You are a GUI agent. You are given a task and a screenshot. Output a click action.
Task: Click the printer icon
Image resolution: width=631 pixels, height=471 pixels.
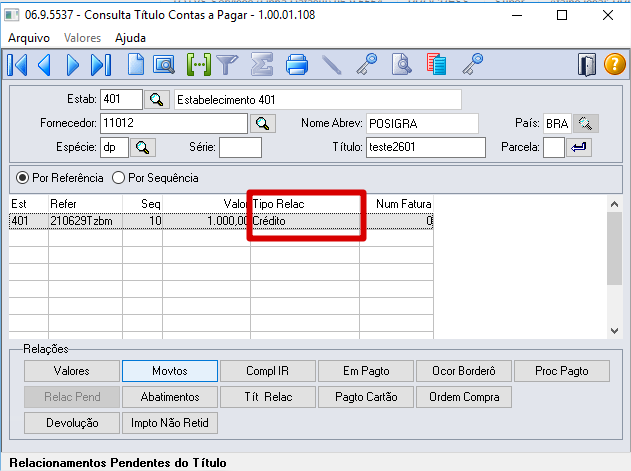tap(297, 64)
